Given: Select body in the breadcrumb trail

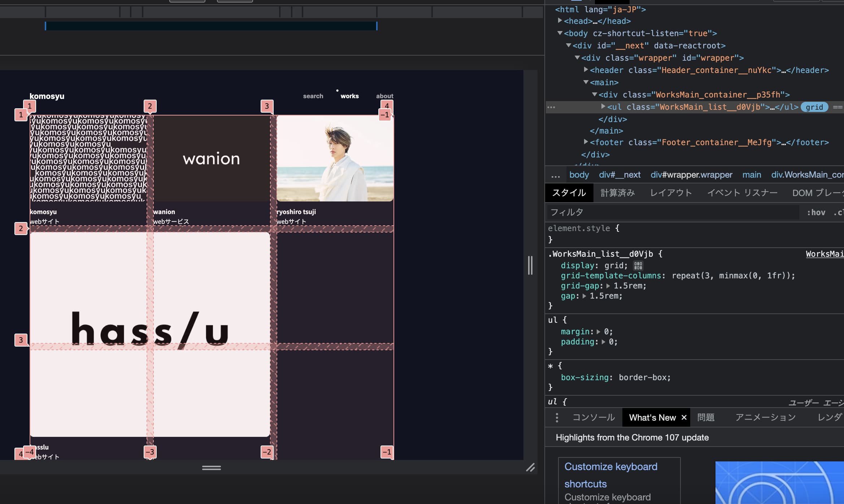Looking at the screenshot, I should point(579,175).
